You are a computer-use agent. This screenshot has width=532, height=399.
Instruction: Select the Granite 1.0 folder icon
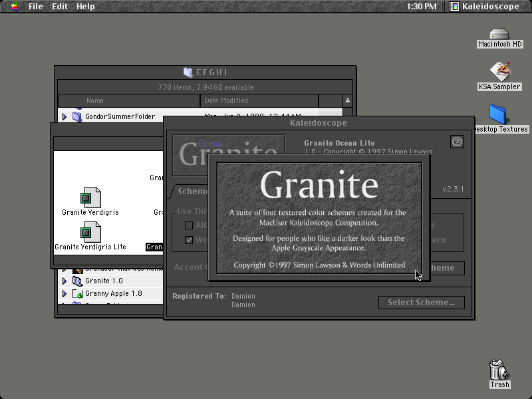tap(77, 281)
